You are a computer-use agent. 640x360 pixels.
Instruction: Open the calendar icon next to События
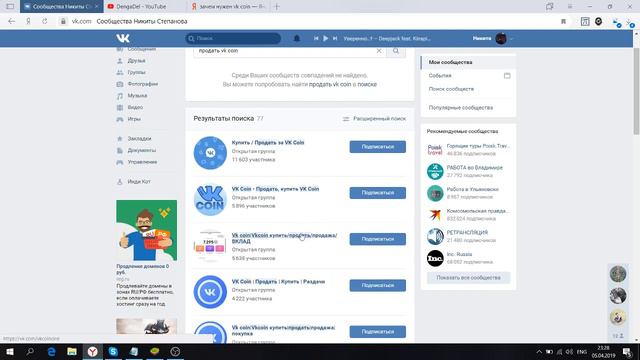point(507,76)
